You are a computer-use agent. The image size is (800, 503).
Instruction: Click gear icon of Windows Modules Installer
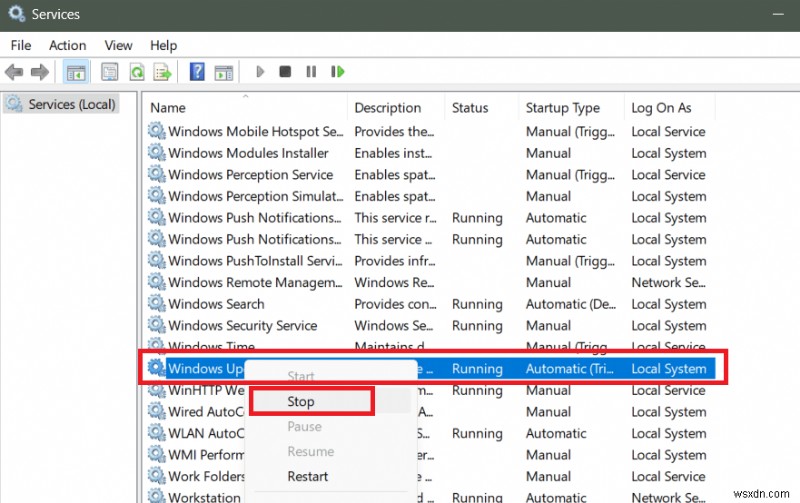tap(157, 153)
